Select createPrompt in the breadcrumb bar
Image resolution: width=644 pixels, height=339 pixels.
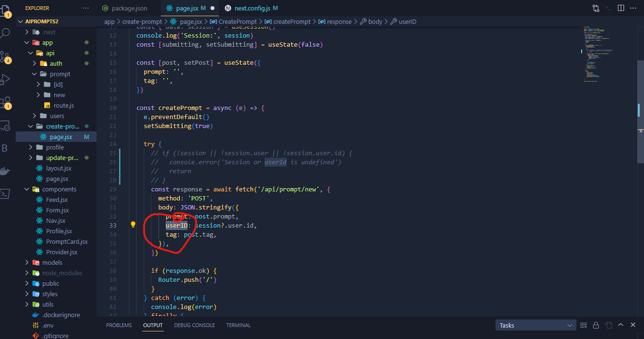(x=294, y=21)
